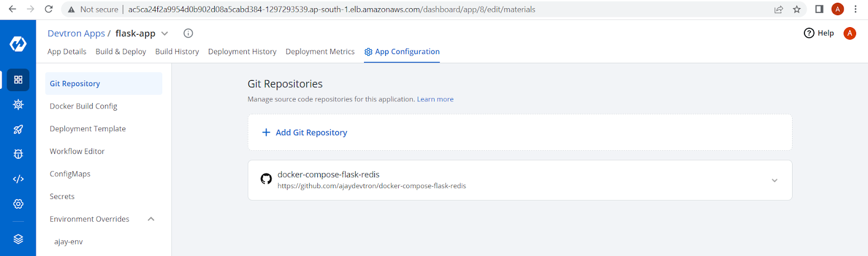868x256 pixels.
Task: Switch to the Build History tab
Action: click(x=177, y=52)
